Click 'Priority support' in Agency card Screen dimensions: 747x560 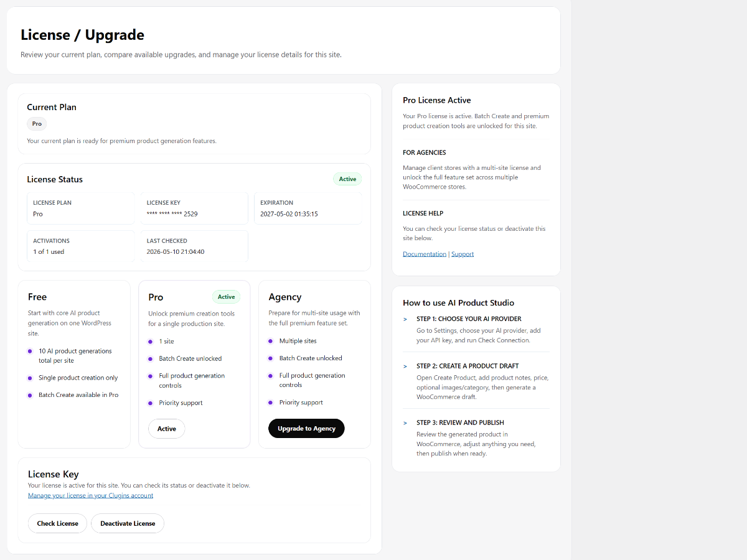click(x=301, y=403)
